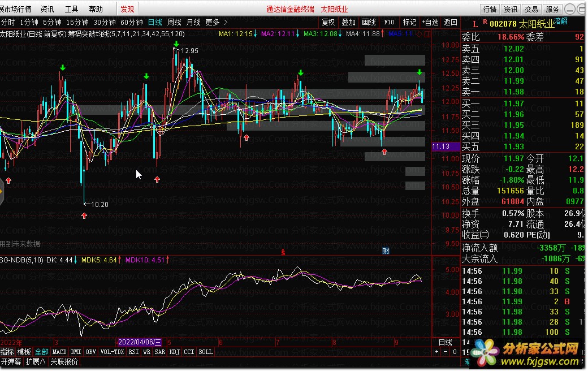Screen dimensions: 588x371
Task: Select the OBV indicator
Action: [91, 352]
